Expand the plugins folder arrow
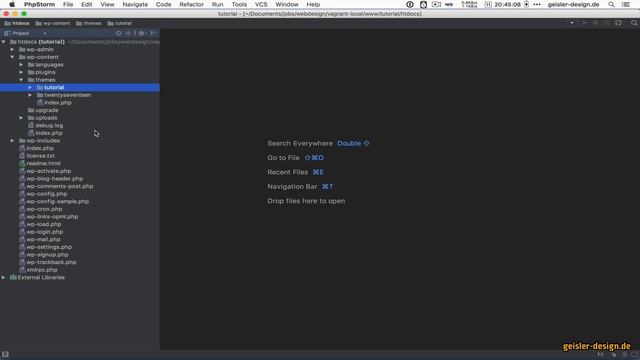The width and height of the screenshot is (640, 360). tap(21, 72)
